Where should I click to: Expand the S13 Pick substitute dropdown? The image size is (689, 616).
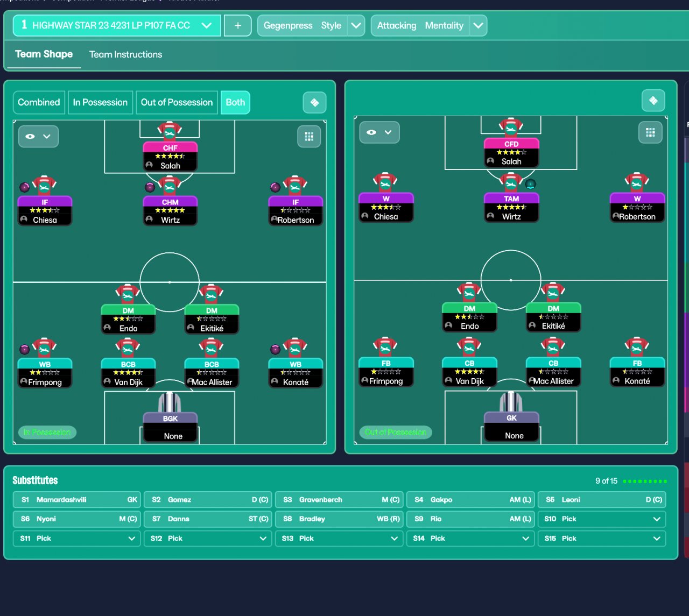[x=339, y=539]
